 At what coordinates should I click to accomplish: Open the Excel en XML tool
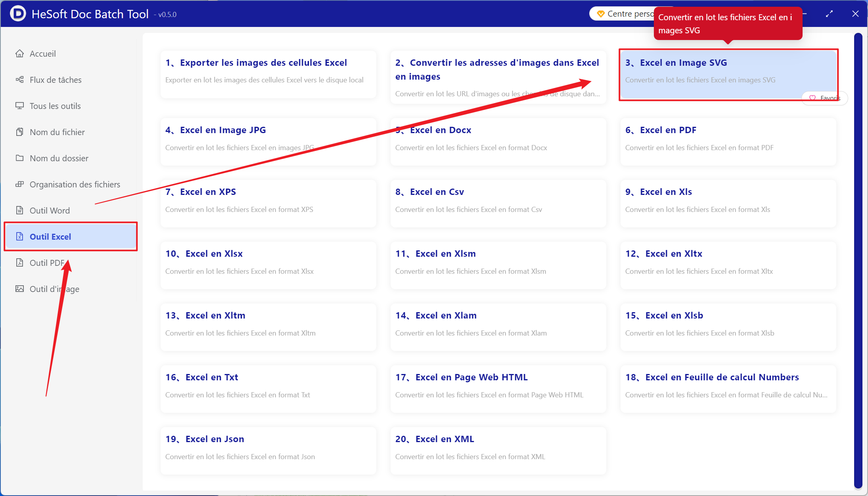click(x=498, y=450)
